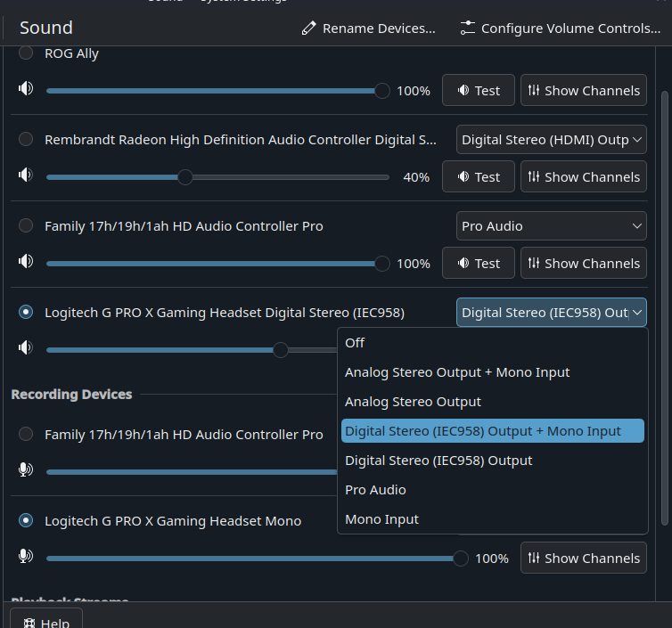This screenshot has width=672, height=628.
Task: Pick the Analog Stereo Output profile
Action: [x=493, y=402]
